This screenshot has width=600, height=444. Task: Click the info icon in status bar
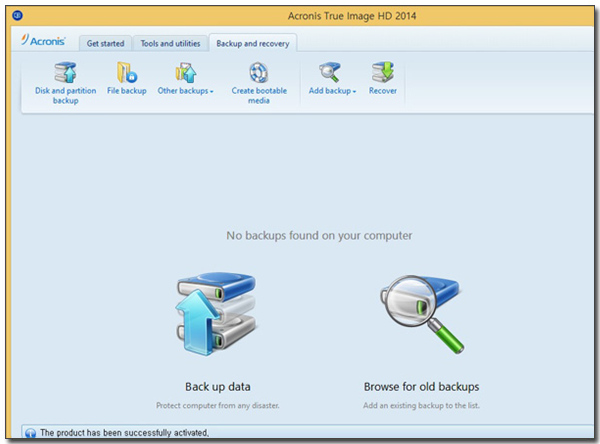[x=30, y=433]
